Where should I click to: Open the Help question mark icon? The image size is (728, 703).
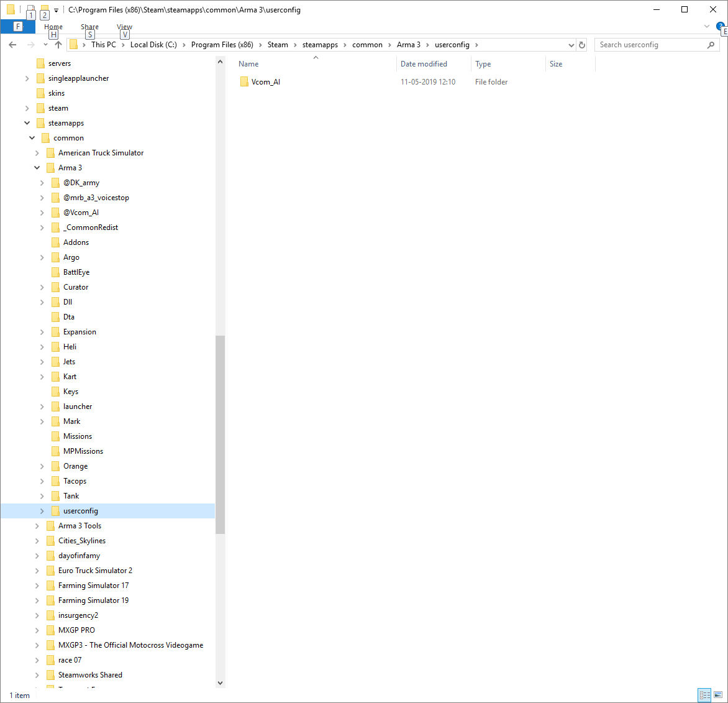point(720,27)
